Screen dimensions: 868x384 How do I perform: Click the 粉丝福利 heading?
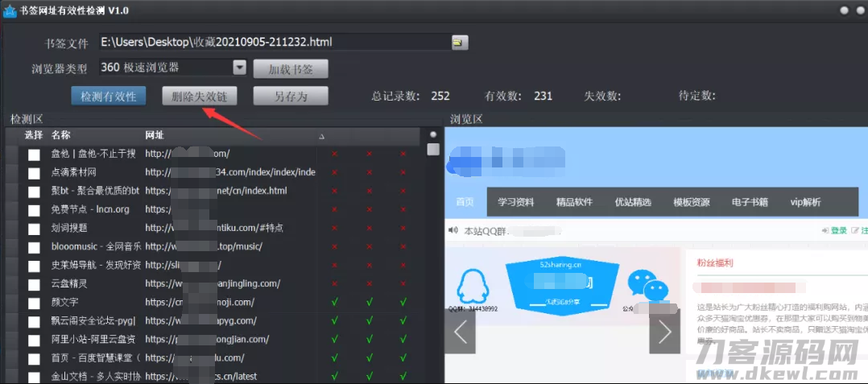[x=715, y=263]
